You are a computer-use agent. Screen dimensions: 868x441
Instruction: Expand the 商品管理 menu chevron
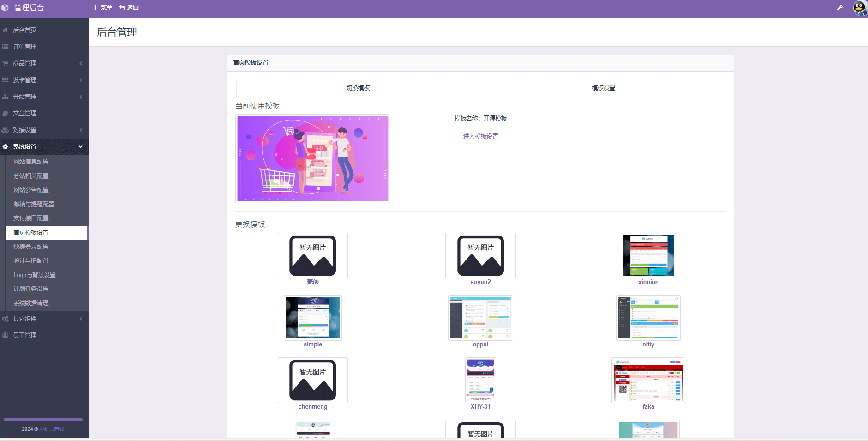click(x=82, y=63)
